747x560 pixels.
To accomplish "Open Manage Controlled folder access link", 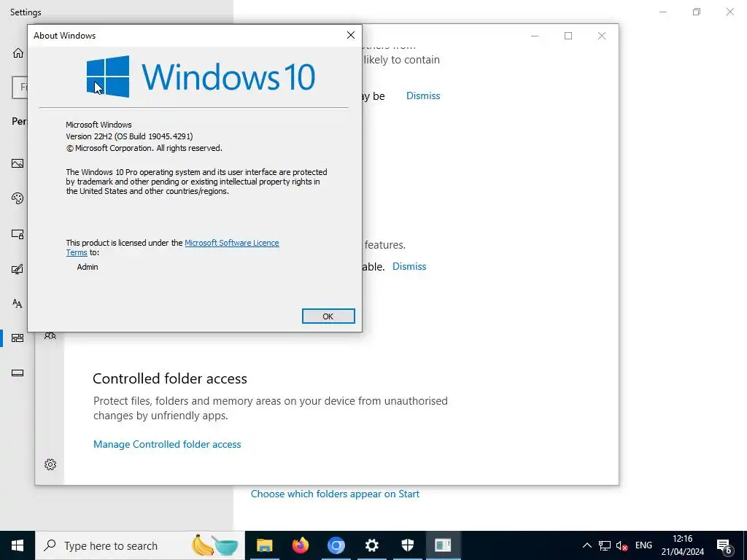I will point(167,444).
